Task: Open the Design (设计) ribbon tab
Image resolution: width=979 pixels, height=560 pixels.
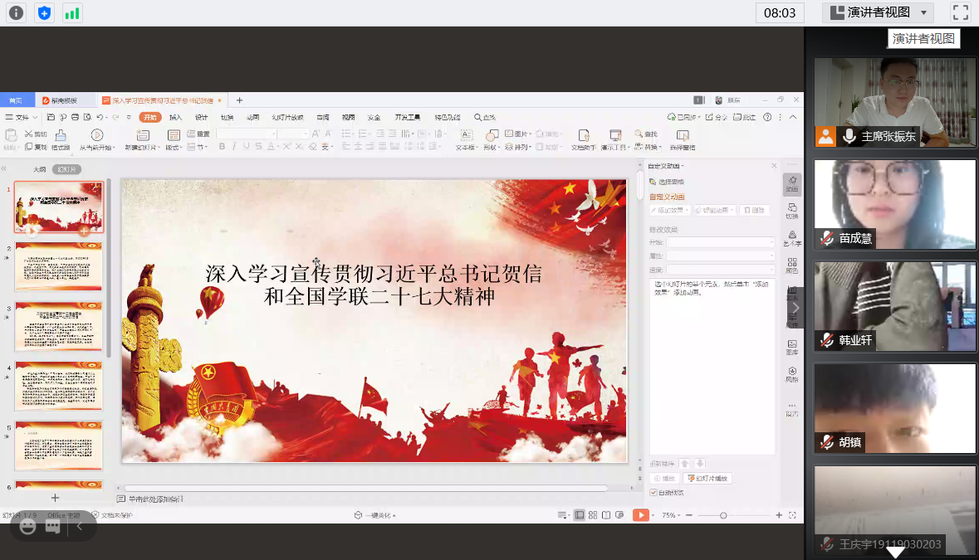Action: [201, 117]
